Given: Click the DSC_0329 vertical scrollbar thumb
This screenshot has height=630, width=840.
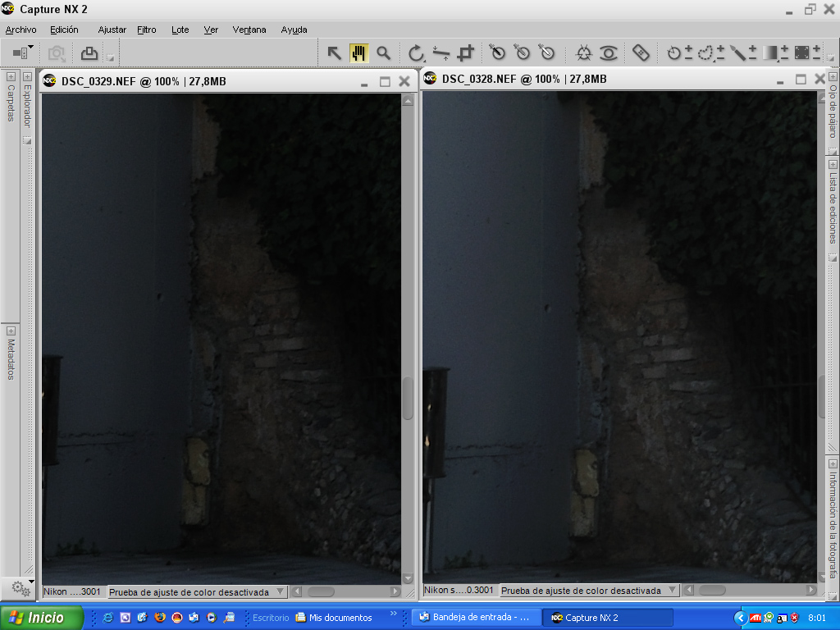Looking at the screenshot, I should (408, 399).
